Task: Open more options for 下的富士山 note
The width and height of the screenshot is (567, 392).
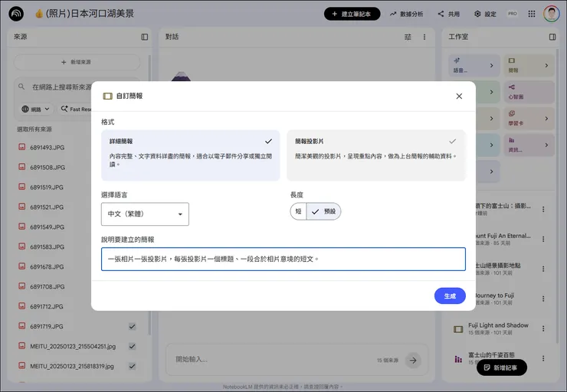Action: coord(543,209)
